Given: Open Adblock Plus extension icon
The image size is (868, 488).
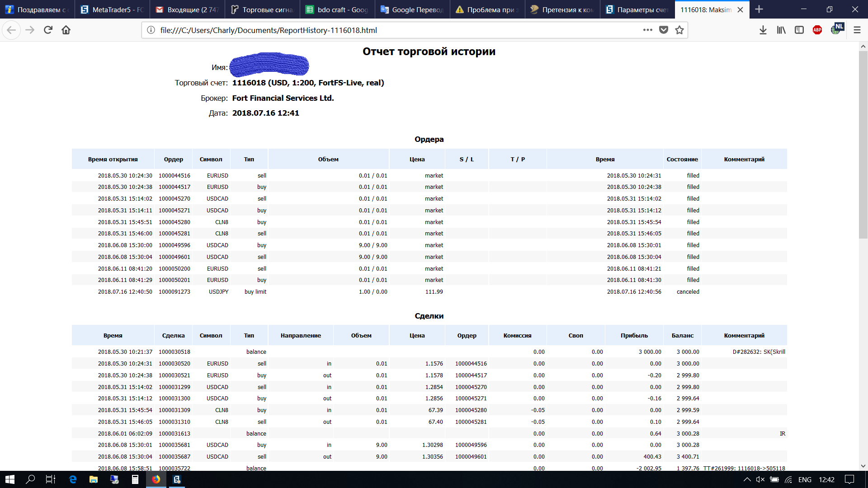Looking at the screenshot, I should 817,30.
